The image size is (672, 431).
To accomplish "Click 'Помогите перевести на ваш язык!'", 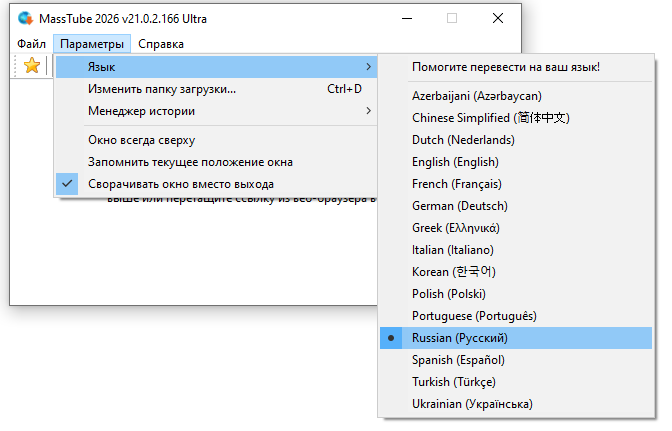I will pyautogui.click(x=506, y=68).
